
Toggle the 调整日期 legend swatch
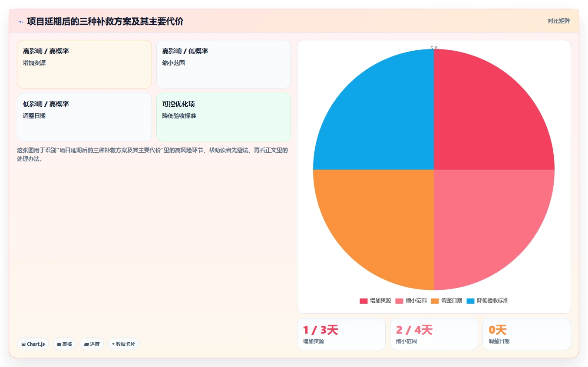click(435, 301)
